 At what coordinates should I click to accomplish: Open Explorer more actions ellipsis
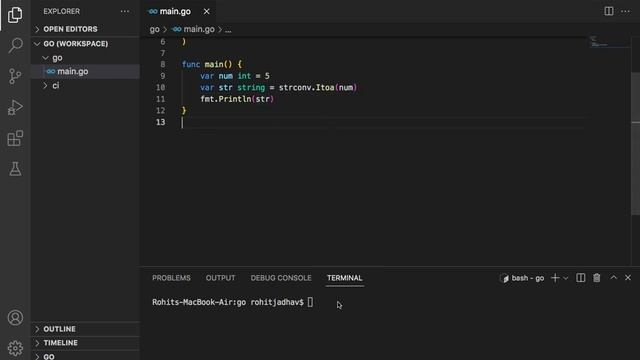125,11
